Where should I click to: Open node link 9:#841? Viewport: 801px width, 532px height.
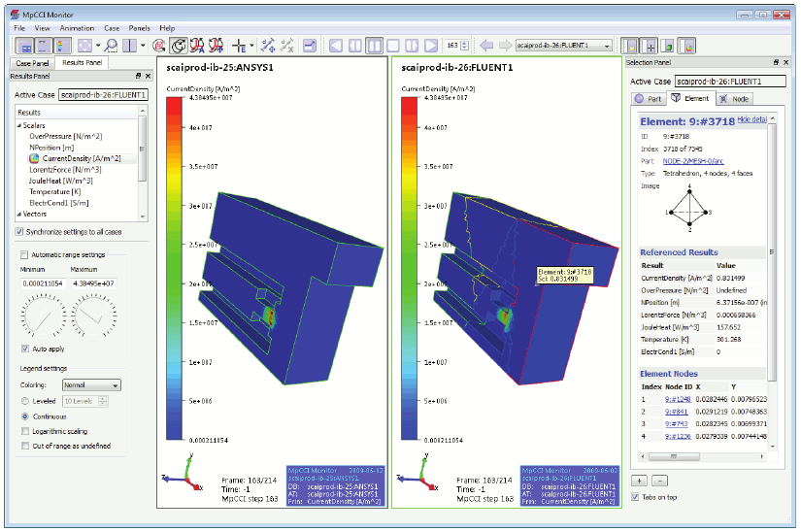pyautogui.click(x=677, y=412)
